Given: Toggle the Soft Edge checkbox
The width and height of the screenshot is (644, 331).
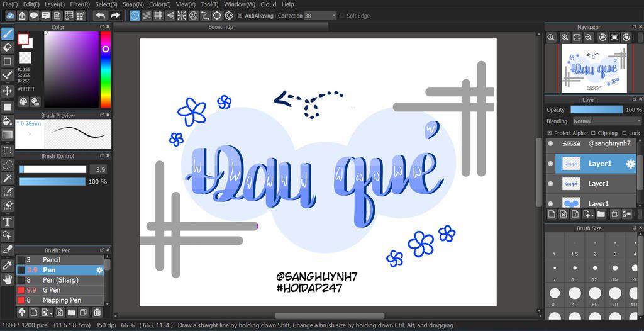Looking at the screenshot, I should click(341, 16).
